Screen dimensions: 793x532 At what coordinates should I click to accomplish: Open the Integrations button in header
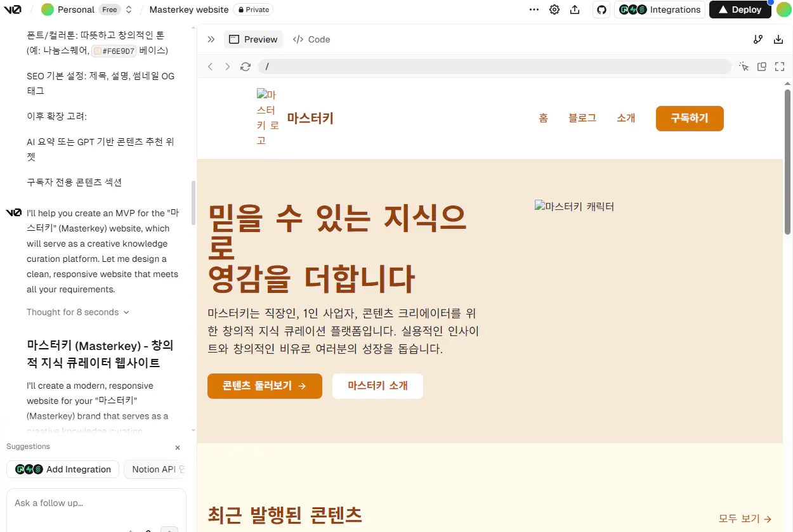click(660, 10)
